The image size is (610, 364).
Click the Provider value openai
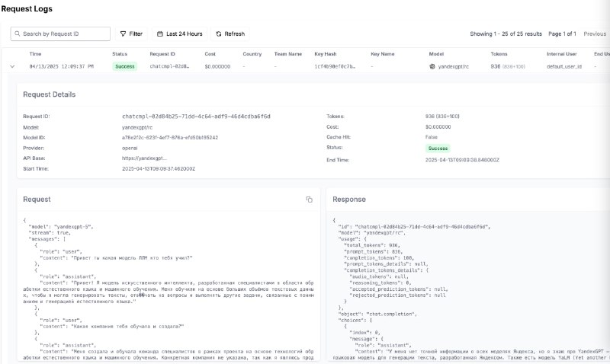pyautogui.click(x=130, y=148)
